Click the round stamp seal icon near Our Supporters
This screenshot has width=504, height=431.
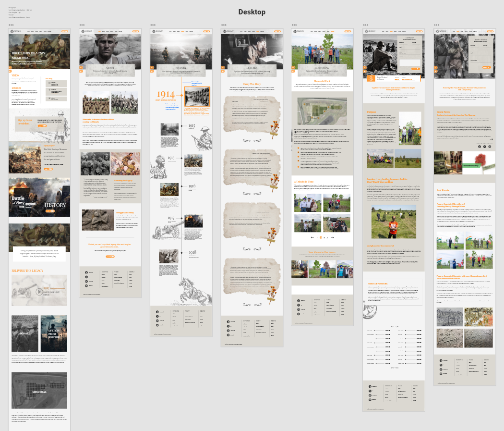[x=369, y=311]
